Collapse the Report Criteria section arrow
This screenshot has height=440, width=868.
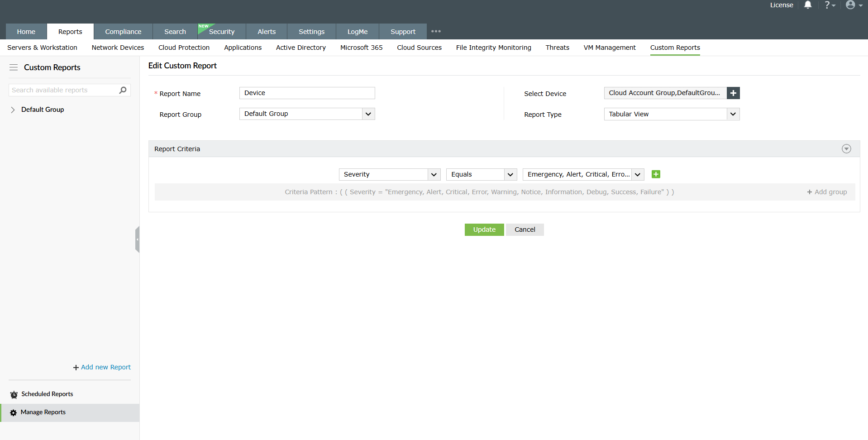846,149
